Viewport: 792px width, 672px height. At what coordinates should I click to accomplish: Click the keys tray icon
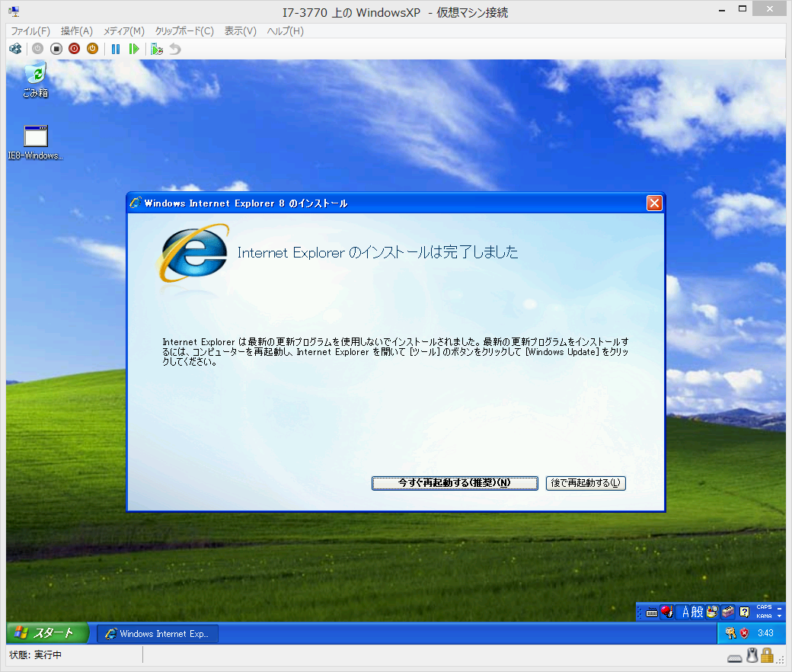point(730,633)
